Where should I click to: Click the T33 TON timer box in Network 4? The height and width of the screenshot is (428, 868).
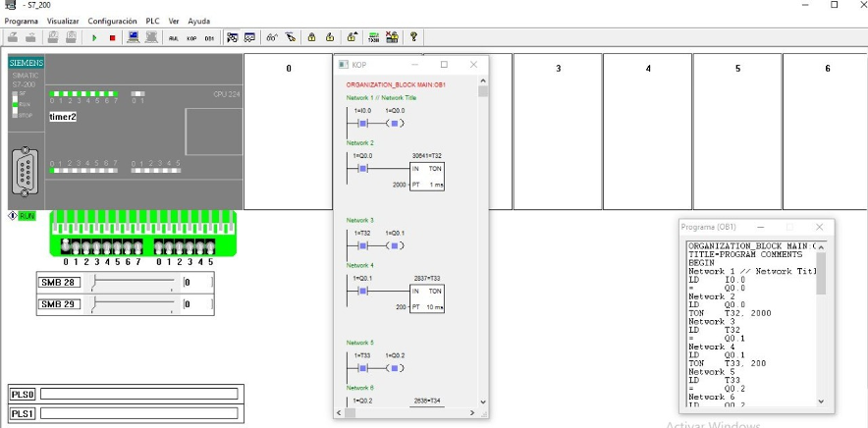pyautogui.click(x=427, y=299)
